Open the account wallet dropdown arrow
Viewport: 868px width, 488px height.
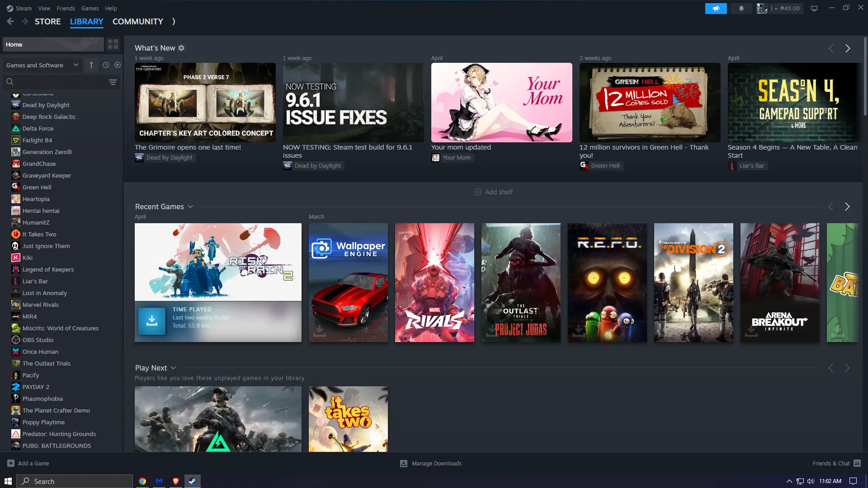tap(776, 9)
